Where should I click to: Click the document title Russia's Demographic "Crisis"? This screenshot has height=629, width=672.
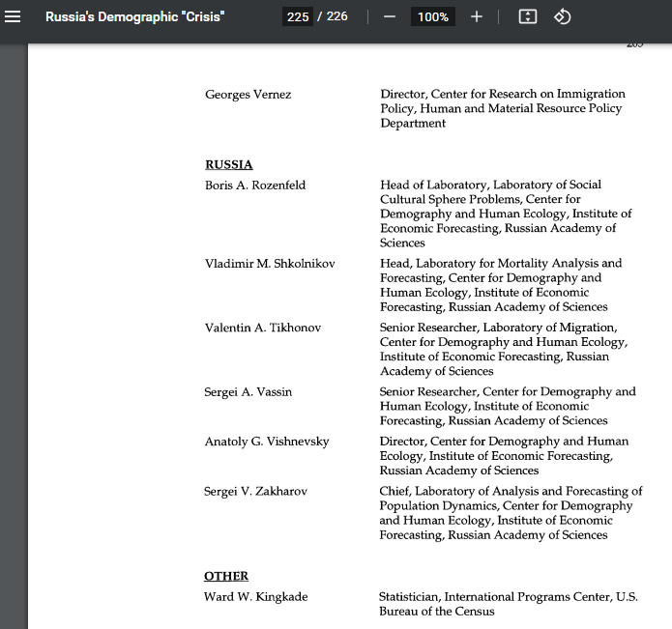134,16
